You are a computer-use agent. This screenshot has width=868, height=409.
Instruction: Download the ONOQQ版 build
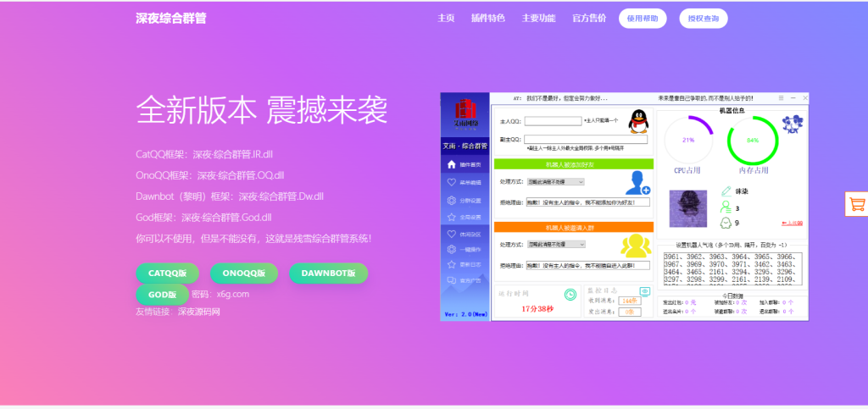tap(243, 273)
